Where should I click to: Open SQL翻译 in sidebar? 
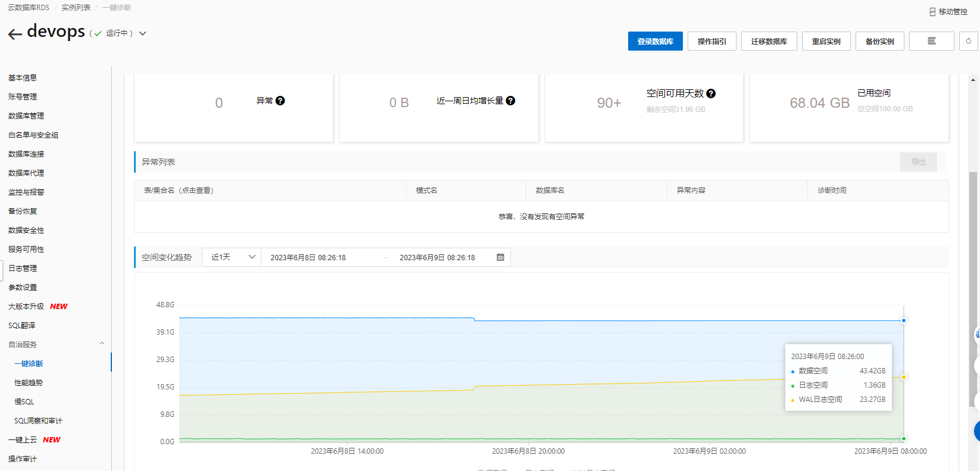[x=22, y=326]
